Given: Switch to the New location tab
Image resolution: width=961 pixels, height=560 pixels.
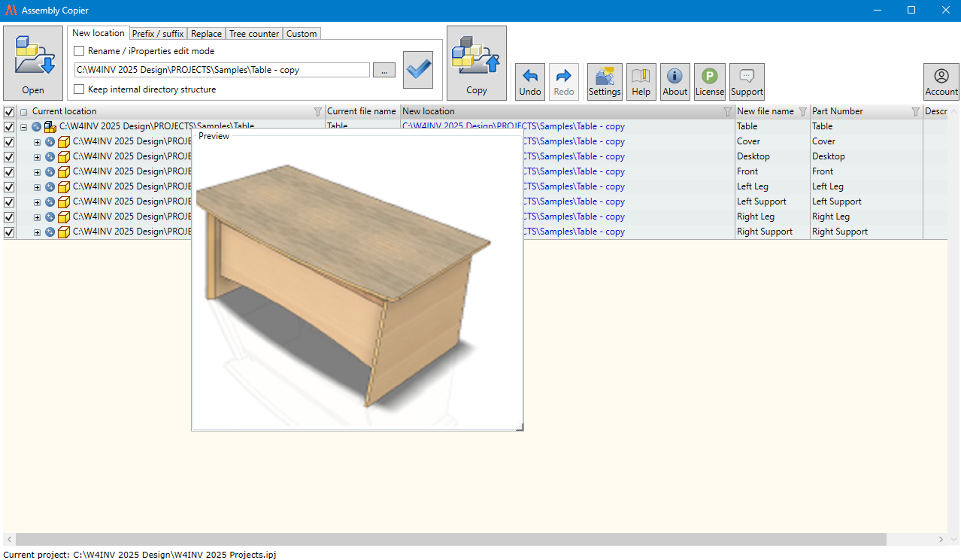Looking at the screenshot, I should pos(99,33).
